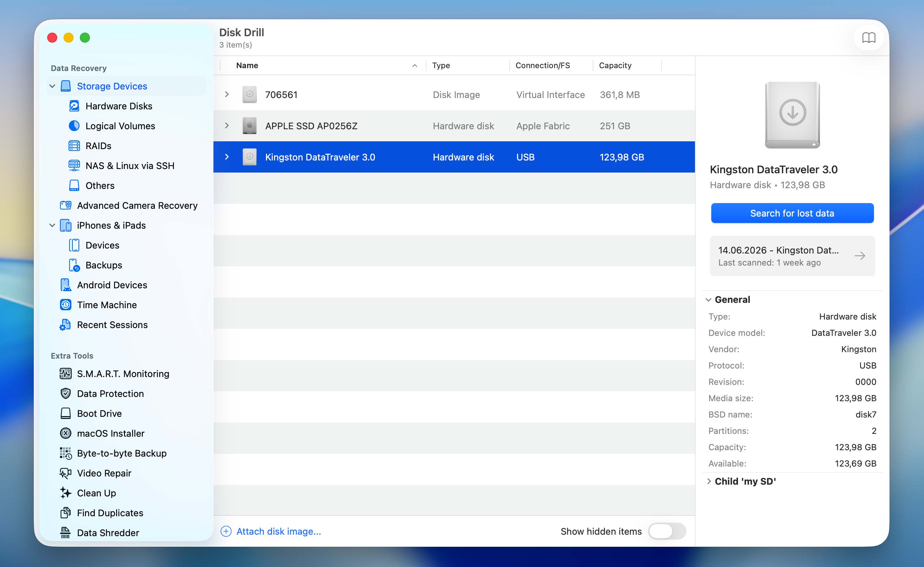Click the 0000 Revision value
924x567 pixels.
coord(865,382)
